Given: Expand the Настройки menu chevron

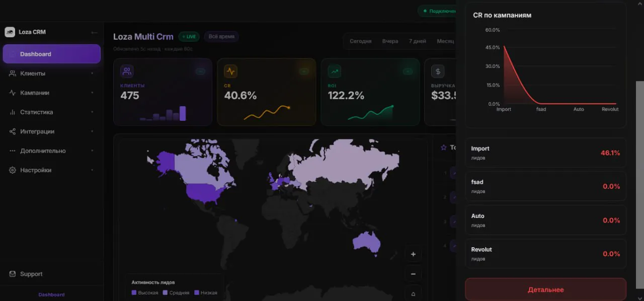Looking at the screenshot, I should click(x=92, y=170).
